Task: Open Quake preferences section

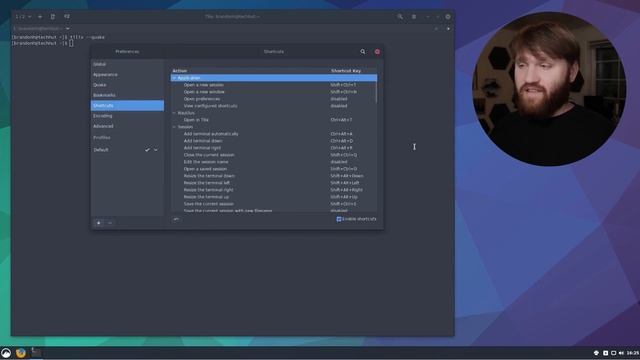Action: [x=127, y=85]
